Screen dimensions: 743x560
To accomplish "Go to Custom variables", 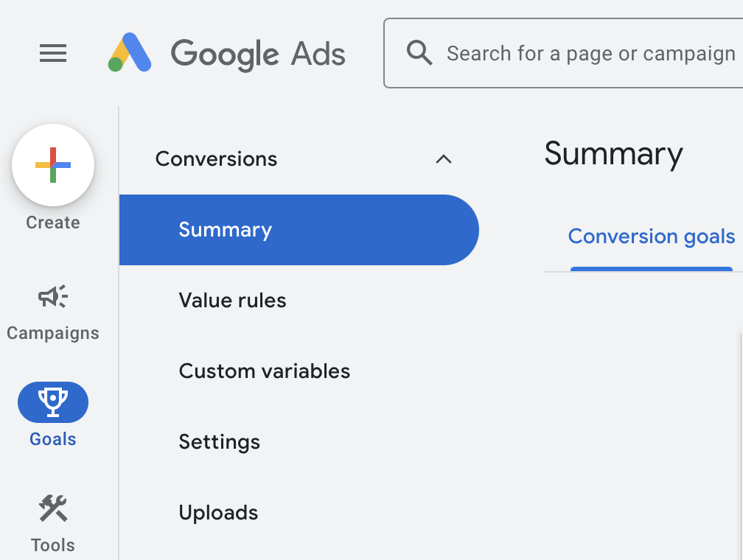I will (264, 371).
